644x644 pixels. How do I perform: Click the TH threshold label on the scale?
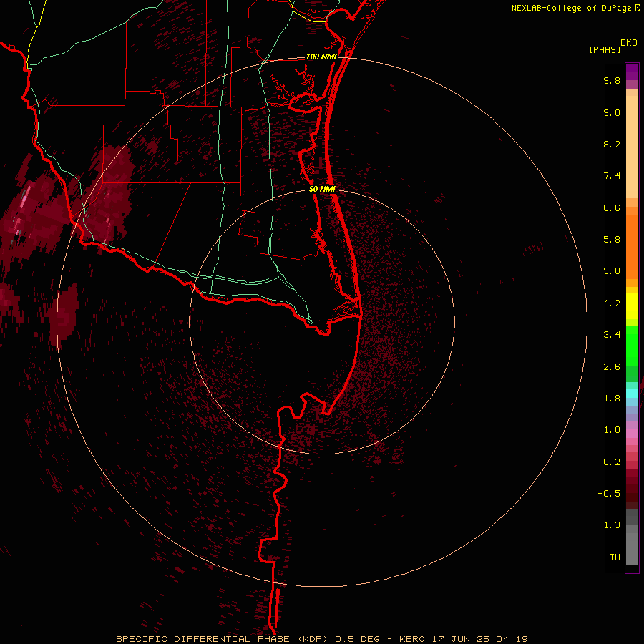[615, 557]
